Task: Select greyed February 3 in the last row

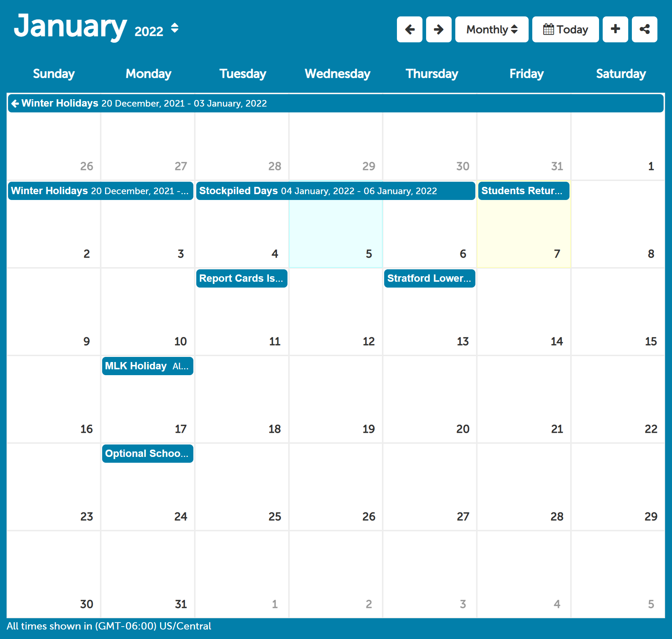Action: pyautogui.click(x=463, y=604)
